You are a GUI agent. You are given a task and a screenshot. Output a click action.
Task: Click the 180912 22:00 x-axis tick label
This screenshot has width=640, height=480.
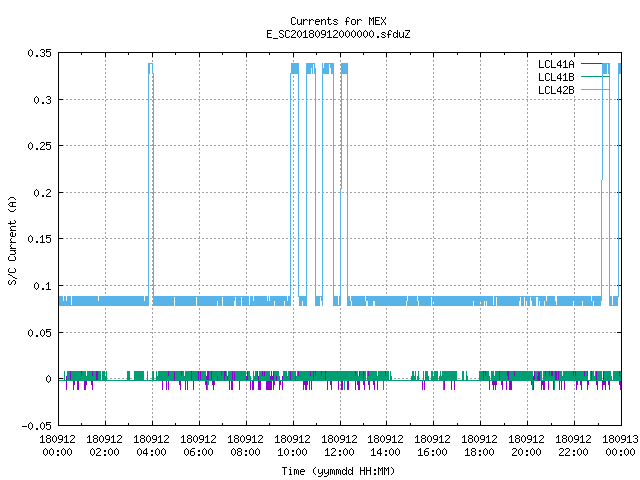point(573,446)
